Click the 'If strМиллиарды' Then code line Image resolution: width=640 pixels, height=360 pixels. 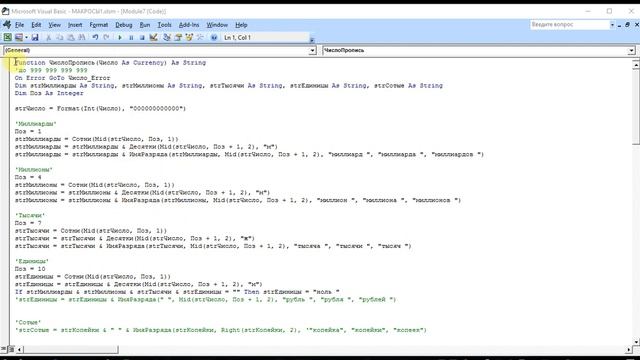[177, 292]
